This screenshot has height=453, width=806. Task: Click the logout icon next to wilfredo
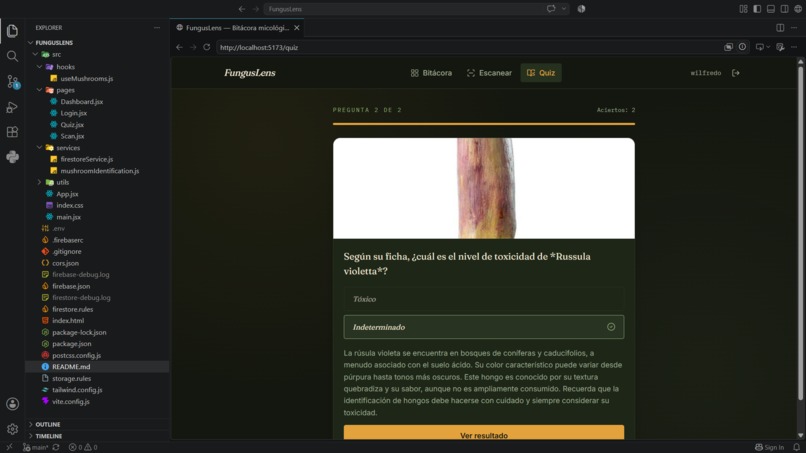(x=736, y=73)
